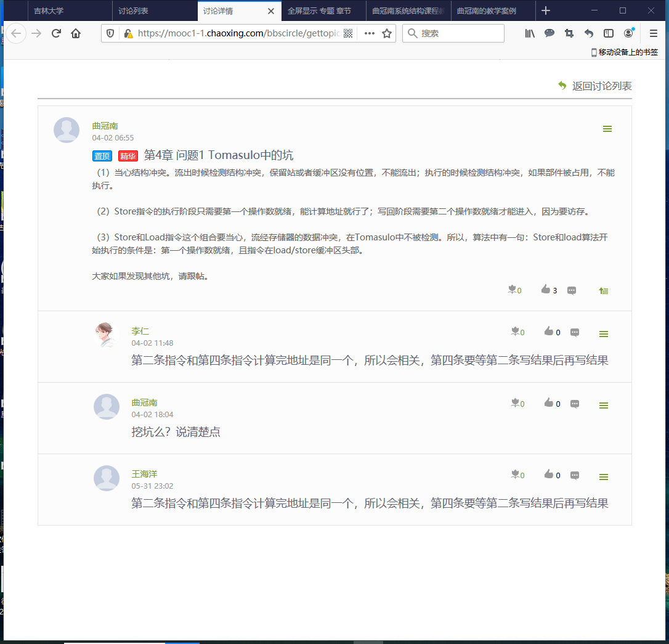The image size is (669, 644).
Task: Click the pin-to-top icon on main post
Action: tap(604, 290)
